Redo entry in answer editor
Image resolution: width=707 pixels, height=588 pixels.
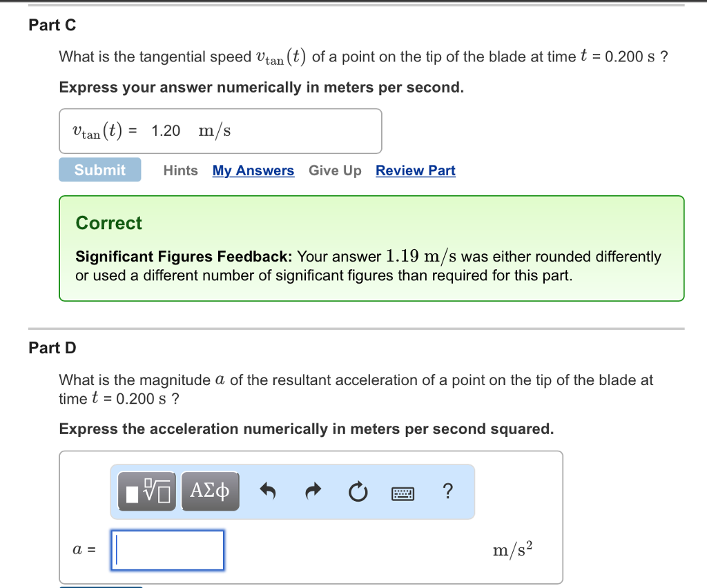tap(313, 491)
